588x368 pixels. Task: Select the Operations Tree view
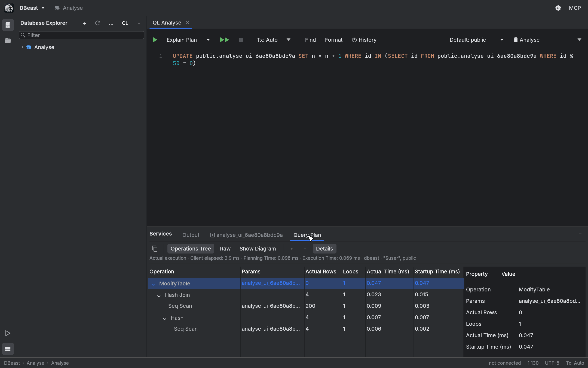tap(191, 249)
